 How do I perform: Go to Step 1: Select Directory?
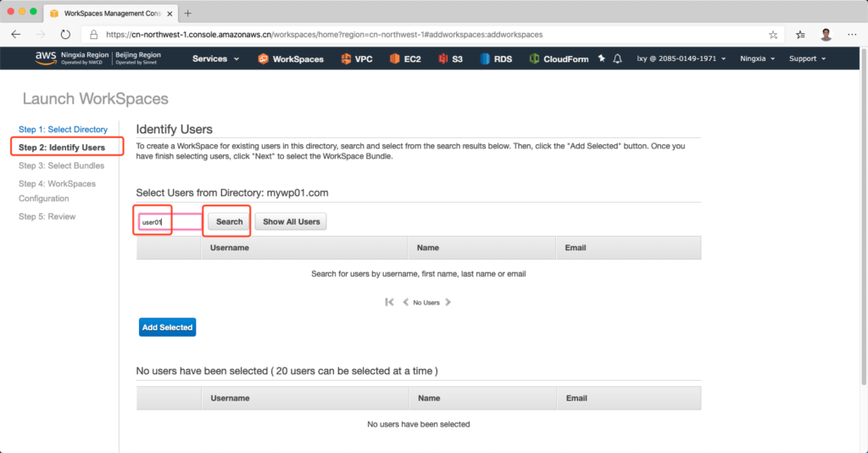point(63,129)
